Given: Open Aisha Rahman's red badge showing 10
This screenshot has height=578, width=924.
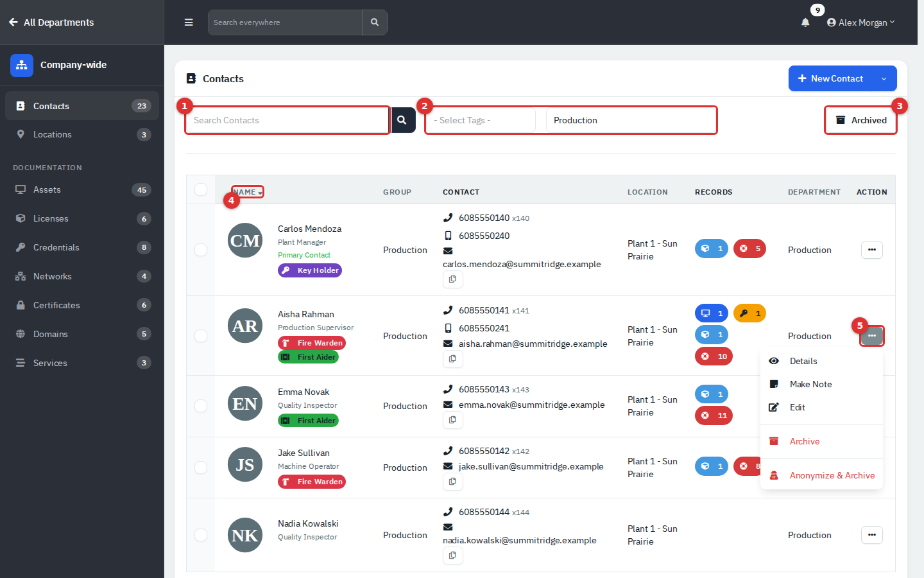Looking at the screenshot, I should tap(714, 356).
